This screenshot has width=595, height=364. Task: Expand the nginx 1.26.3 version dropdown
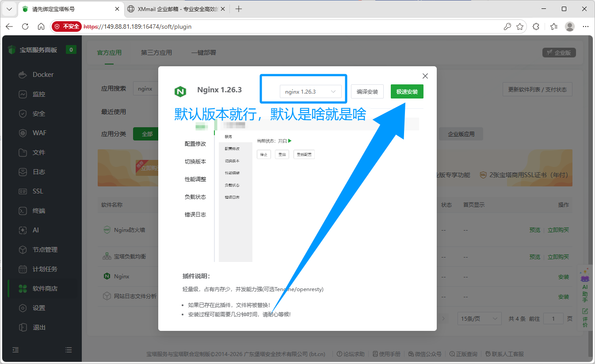(311, 91)
